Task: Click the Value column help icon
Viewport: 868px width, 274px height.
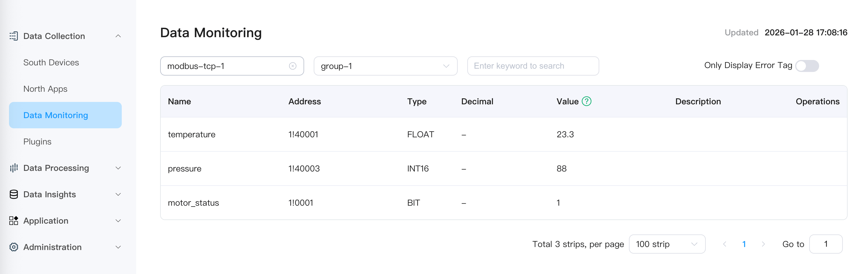Action: (x=586, y=101)
